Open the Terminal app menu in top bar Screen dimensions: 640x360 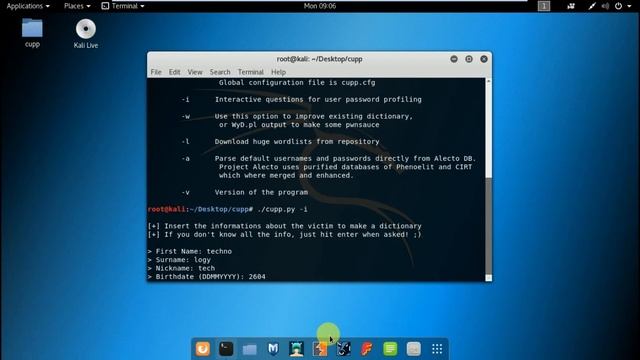click(x=123, y=6)
